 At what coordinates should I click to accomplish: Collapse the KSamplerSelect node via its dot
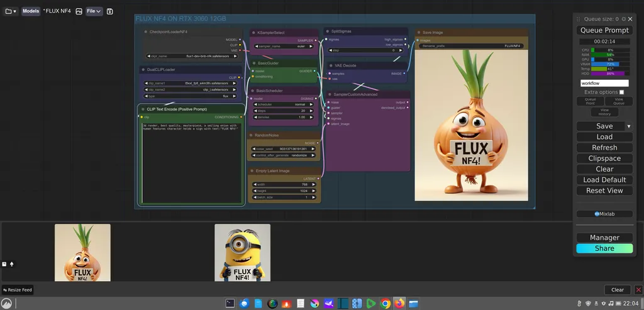254,33
